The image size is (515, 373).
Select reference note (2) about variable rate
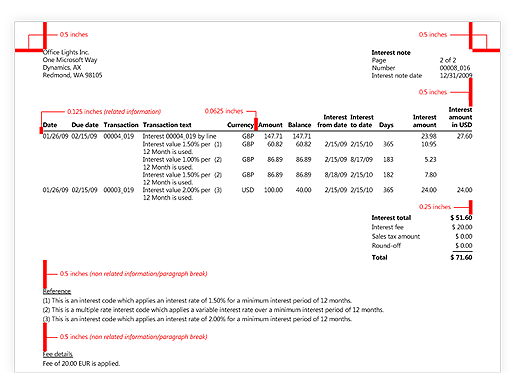point(213,310)
